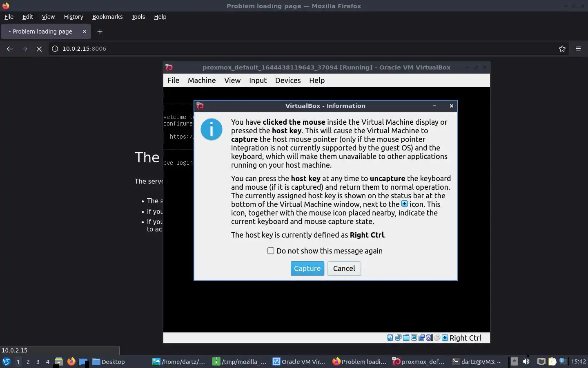
Task: Open the Firefox History menu
Action: [73, 17]
